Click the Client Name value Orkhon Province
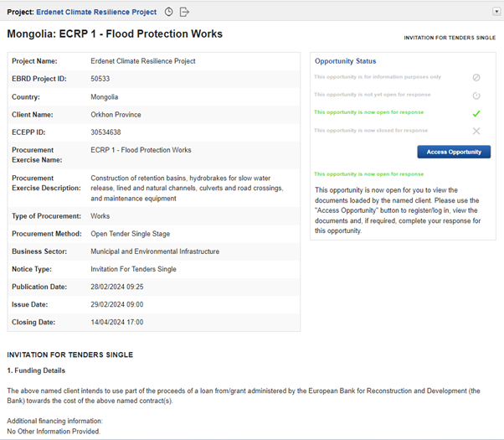Image resolution: width=504 pixels, height=440 pixels. coord(116,114)
